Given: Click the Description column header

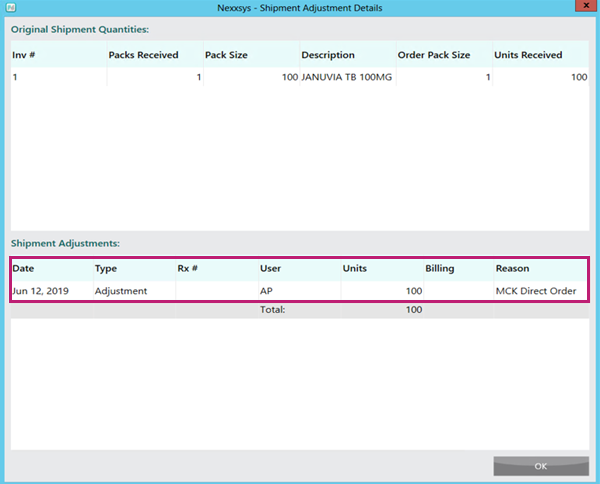Looking at the screenshot, I should click(x=327, y=55).
